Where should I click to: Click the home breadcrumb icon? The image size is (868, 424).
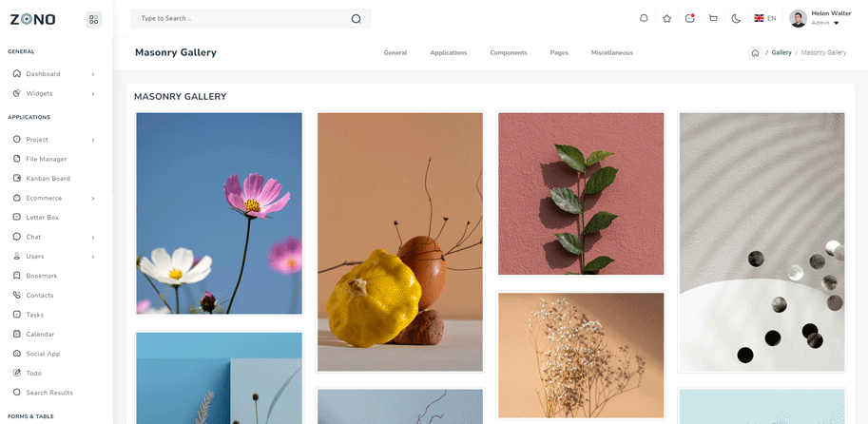click(755, 53)
